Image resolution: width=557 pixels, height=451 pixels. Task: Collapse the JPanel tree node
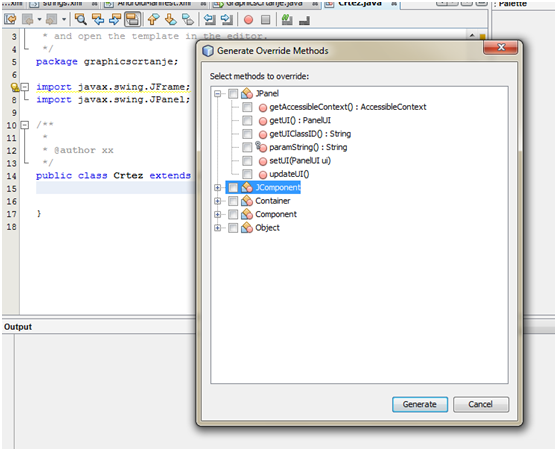[x=218, y=94]
